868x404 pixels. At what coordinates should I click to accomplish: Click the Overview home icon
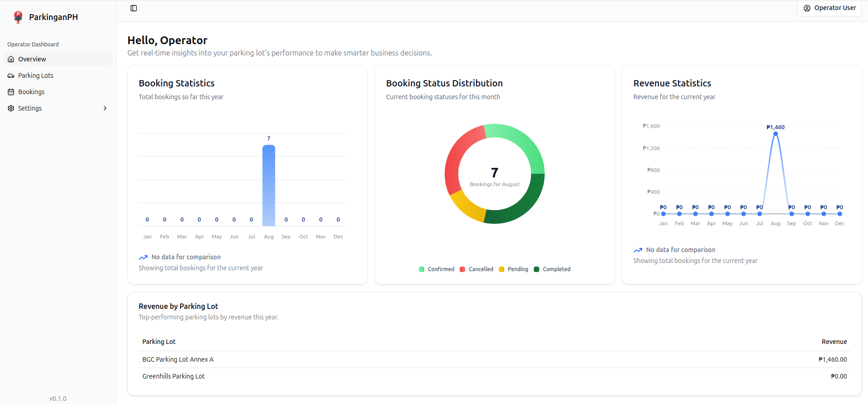[x=11, y=59]
